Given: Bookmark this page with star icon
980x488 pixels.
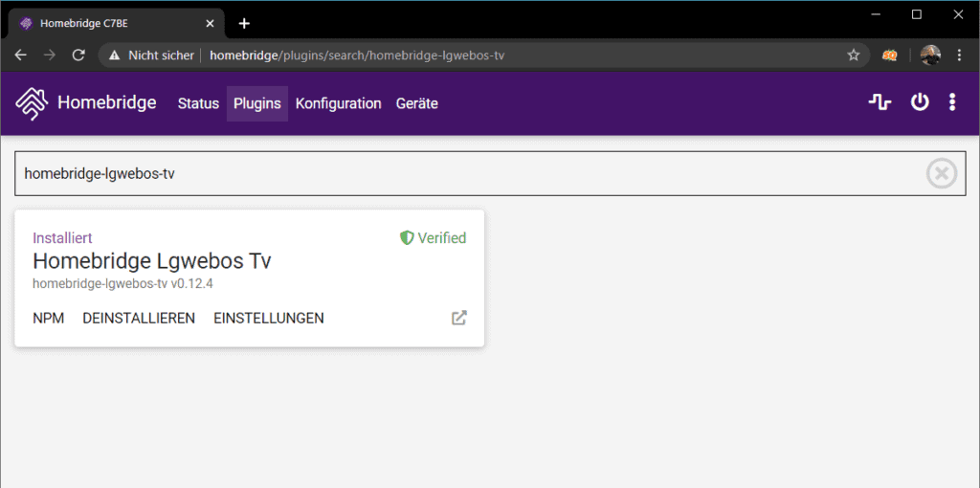Looking at the screenshot, I should [853, 55].
